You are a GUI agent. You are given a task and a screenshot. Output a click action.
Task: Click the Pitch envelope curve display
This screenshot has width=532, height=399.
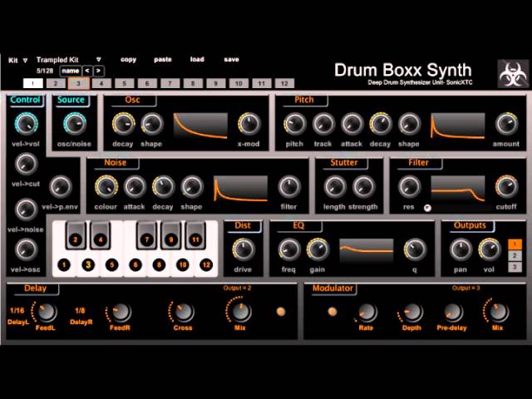pyautogui.click(x=458, y=126)
